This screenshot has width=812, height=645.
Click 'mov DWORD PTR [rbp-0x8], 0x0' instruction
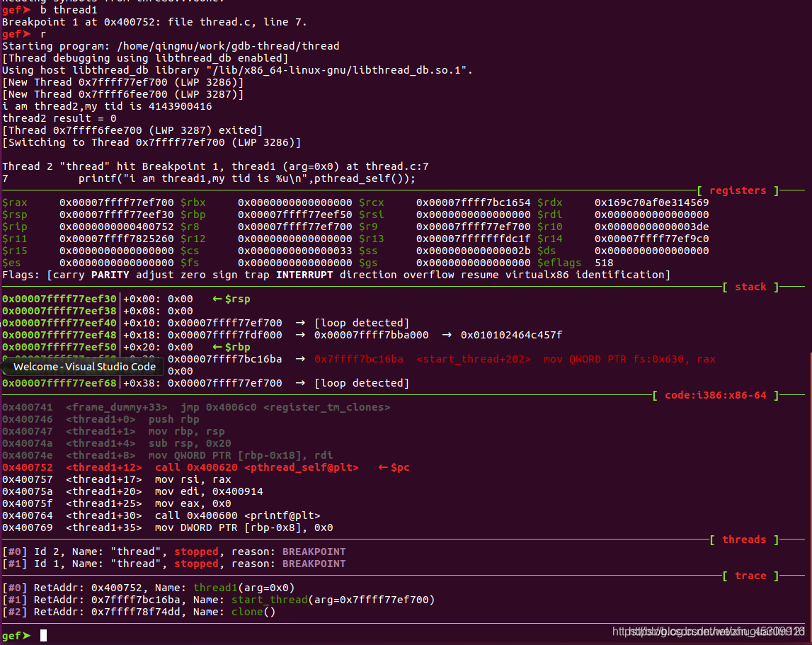click(x=244, y=528)
